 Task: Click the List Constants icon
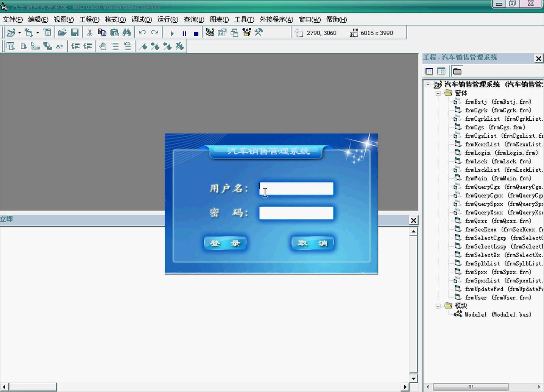[x=23, y=46]
